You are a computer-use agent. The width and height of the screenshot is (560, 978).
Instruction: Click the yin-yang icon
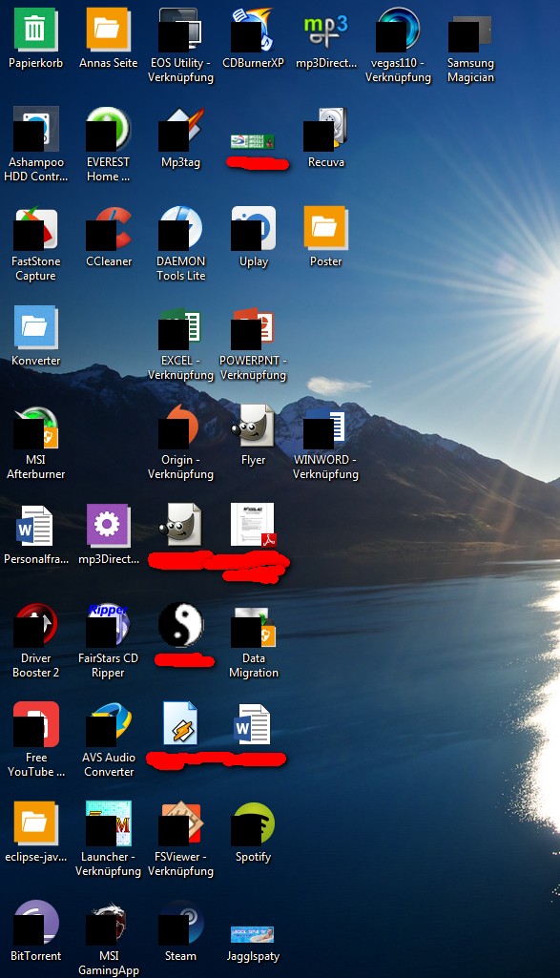(180, 624)
